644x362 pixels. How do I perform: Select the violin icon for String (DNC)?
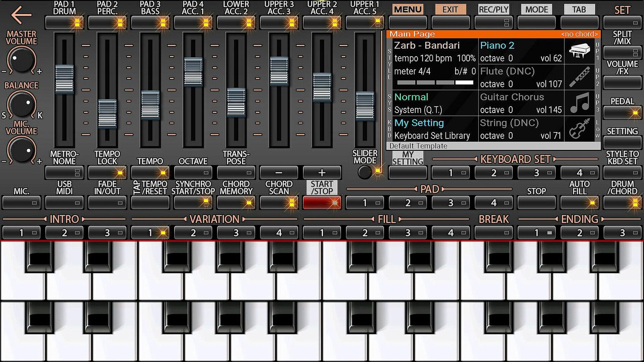click(x=579, y=129)
